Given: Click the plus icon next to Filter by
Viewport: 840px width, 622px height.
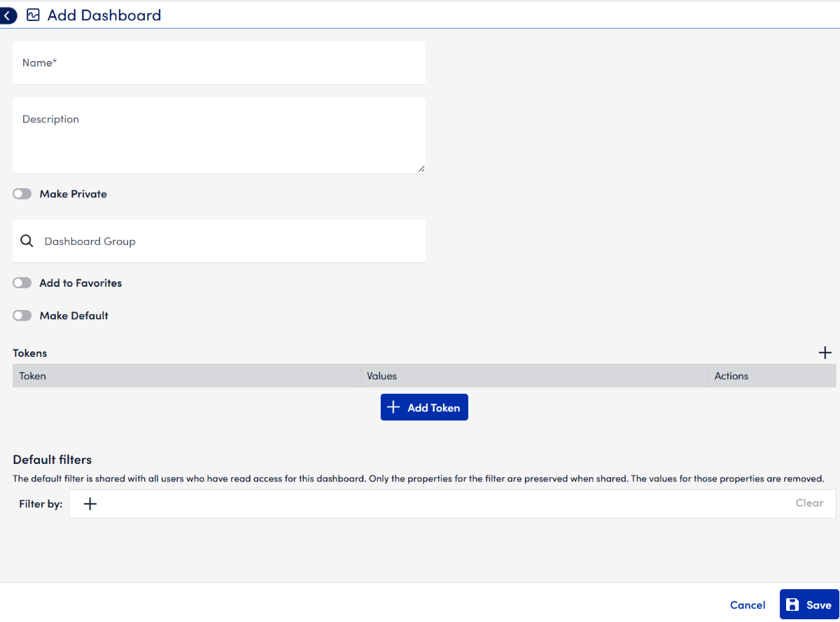Looking at the screenshot, I should tap(90, 504).
